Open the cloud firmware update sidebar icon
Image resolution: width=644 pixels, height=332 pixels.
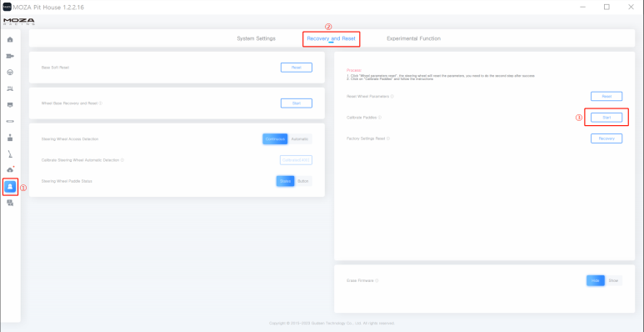pos(10,170)
